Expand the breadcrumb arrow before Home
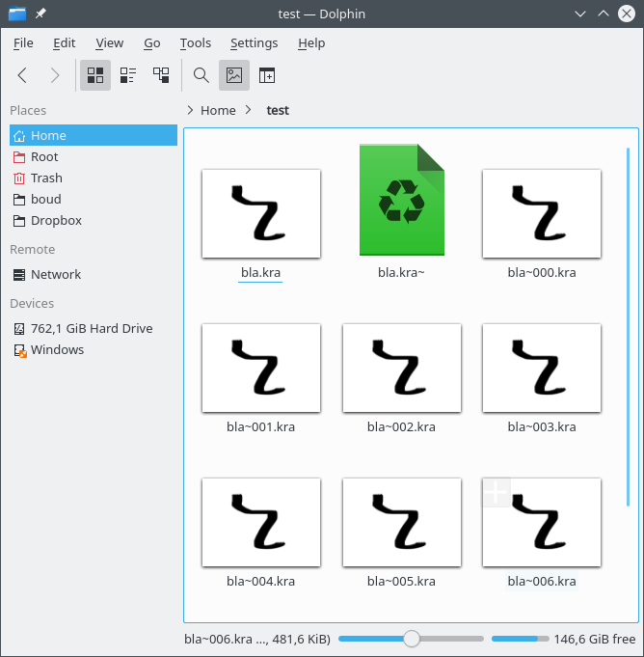 190,110
